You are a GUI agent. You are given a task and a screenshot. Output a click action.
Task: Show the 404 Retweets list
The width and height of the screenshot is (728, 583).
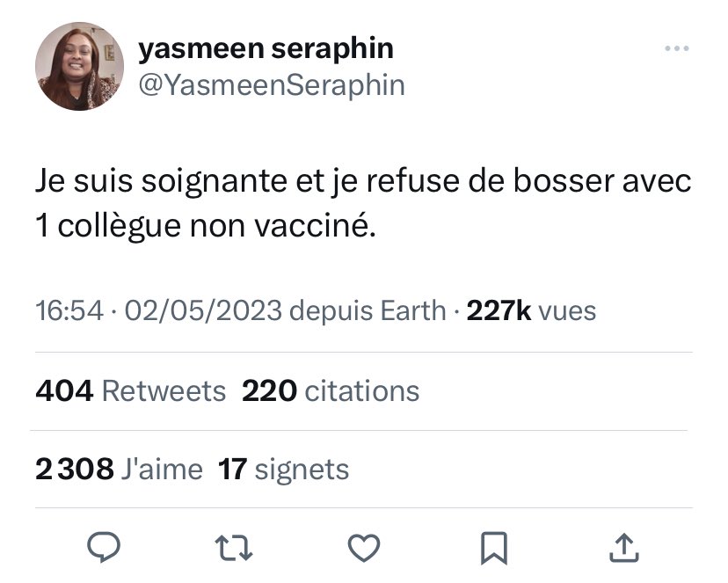(x=130, y=390)
